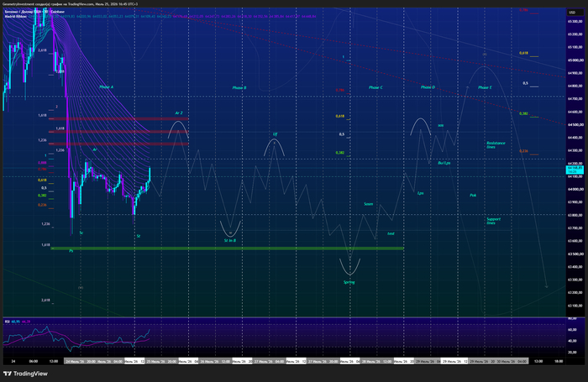Click the RSI indicator label
Image resolution: width=588 pixels, height=382 pixels.
click(7, 322)
